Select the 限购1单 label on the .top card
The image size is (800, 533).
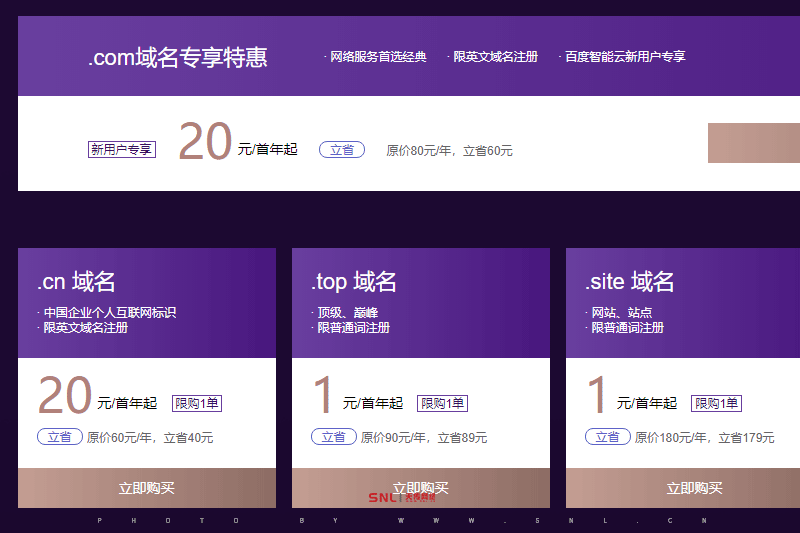click(x=442, y=403)
